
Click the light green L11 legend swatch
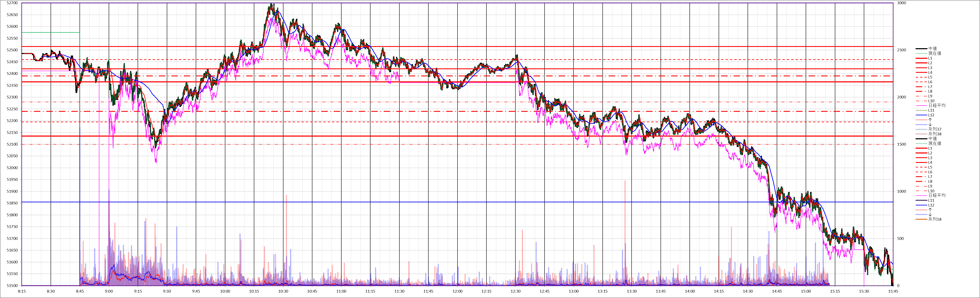coord(921,111)
